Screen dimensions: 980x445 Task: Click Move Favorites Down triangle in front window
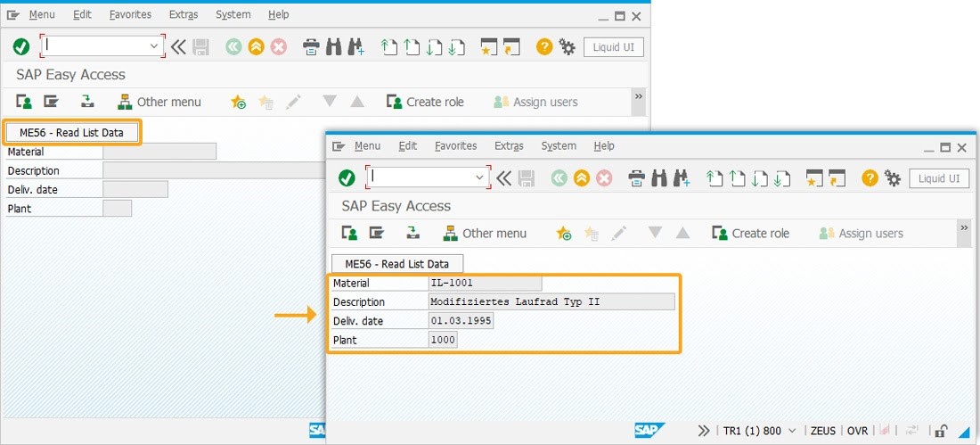point(655,233)
